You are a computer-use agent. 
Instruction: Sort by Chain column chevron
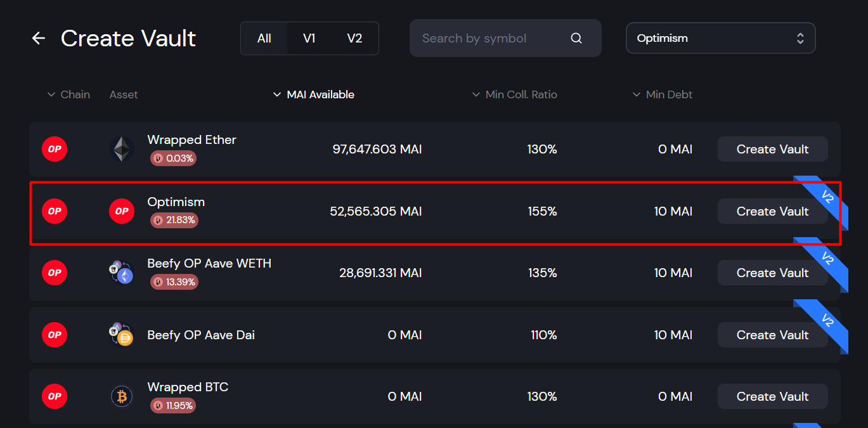point(52,94)
